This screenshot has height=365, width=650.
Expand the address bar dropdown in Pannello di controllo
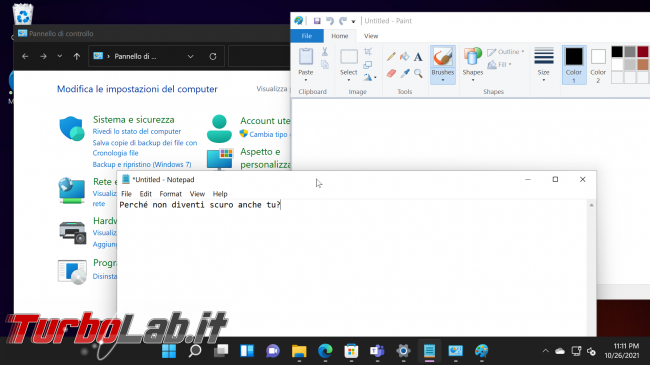tap(190, 56)
